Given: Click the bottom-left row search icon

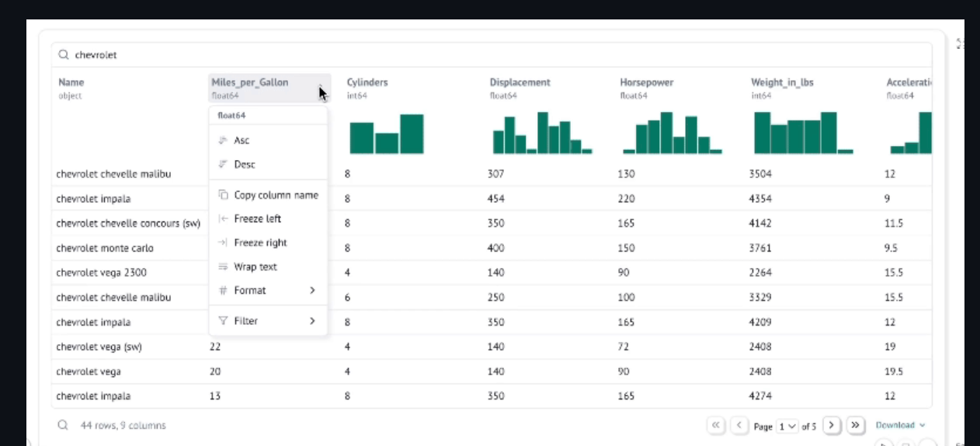Looking at the screenshot, I should pyautogui.click(x=63, y=425).
